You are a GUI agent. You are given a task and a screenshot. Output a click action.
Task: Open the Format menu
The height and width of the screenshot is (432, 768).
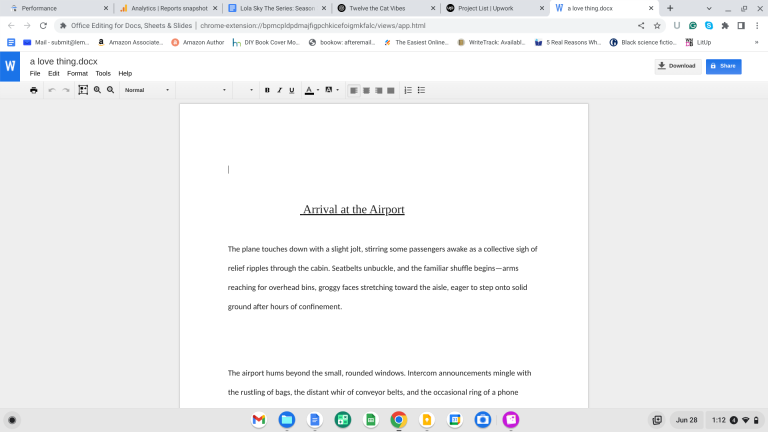[x=77, y=73]
